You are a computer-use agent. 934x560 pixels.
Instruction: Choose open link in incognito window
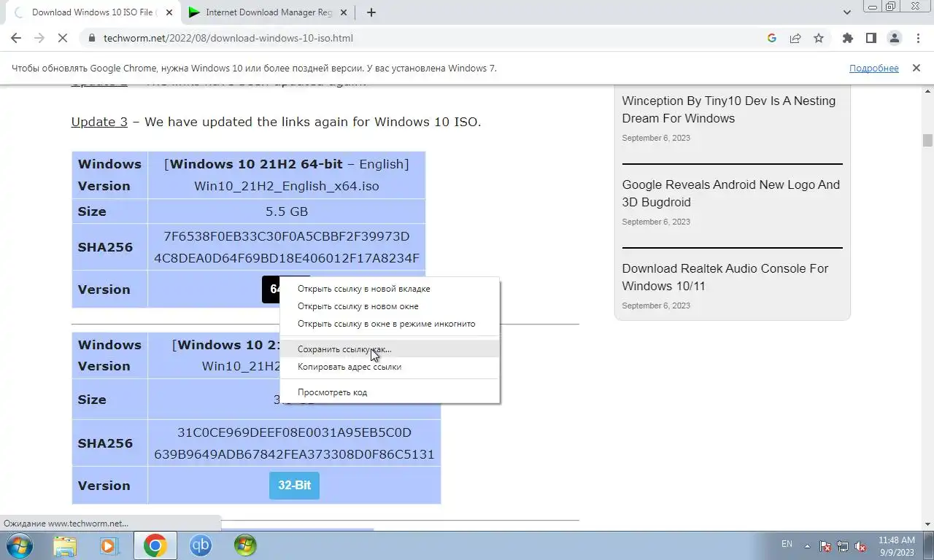click(390, 324)
